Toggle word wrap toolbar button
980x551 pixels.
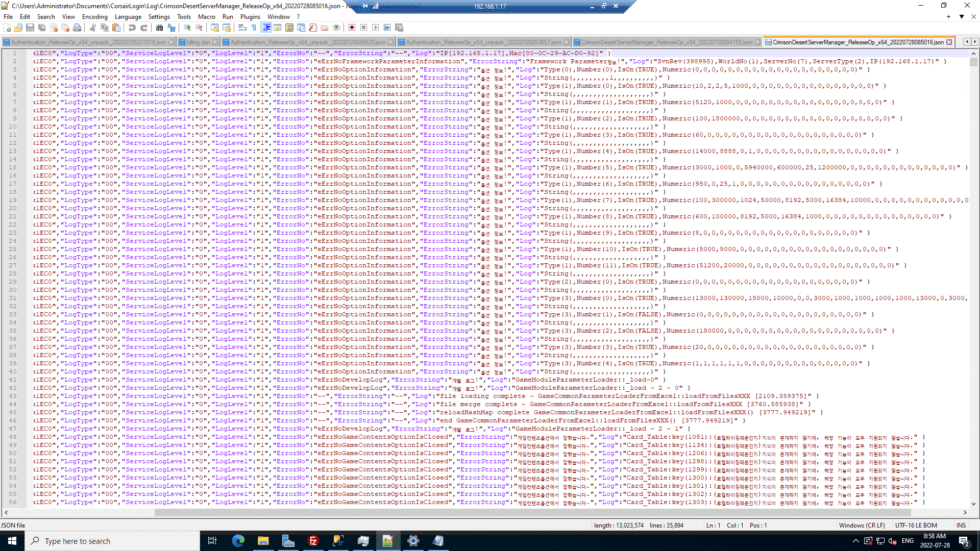pyautogui.click(x=242, y=28)
